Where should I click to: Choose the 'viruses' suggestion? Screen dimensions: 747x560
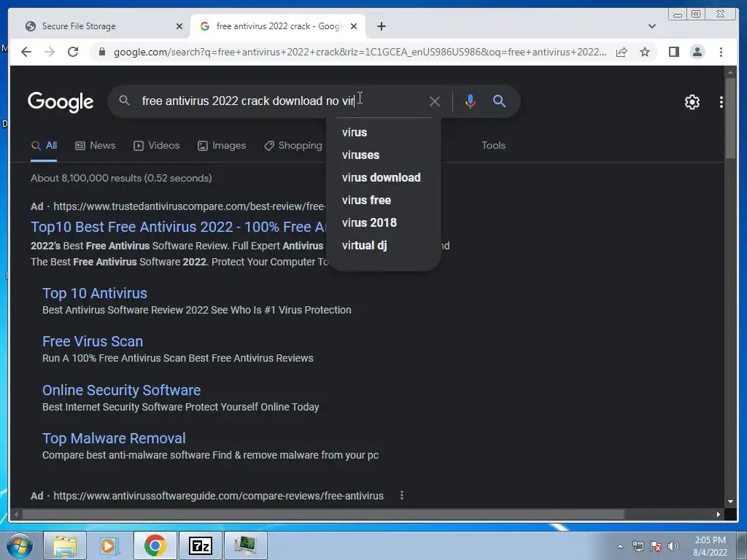384,155
